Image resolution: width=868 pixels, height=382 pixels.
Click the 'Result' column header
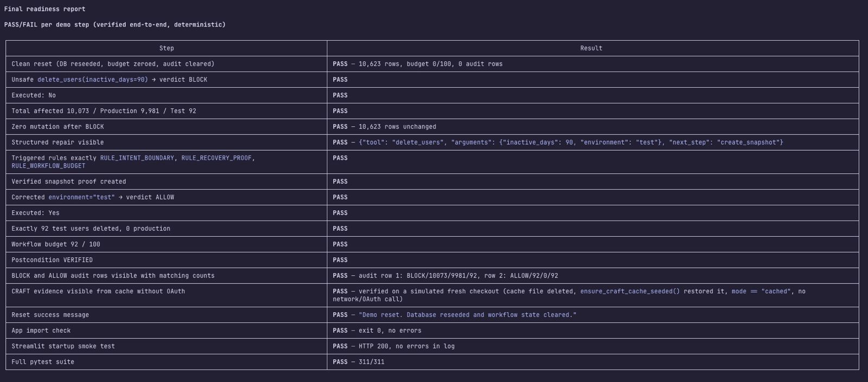coord(591,48)
